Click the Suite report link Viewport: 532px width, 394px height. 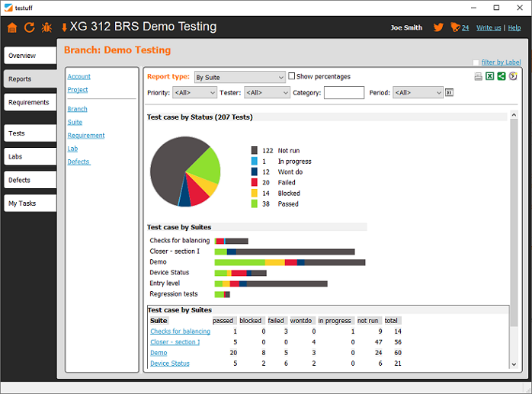(x=75, y=122)
